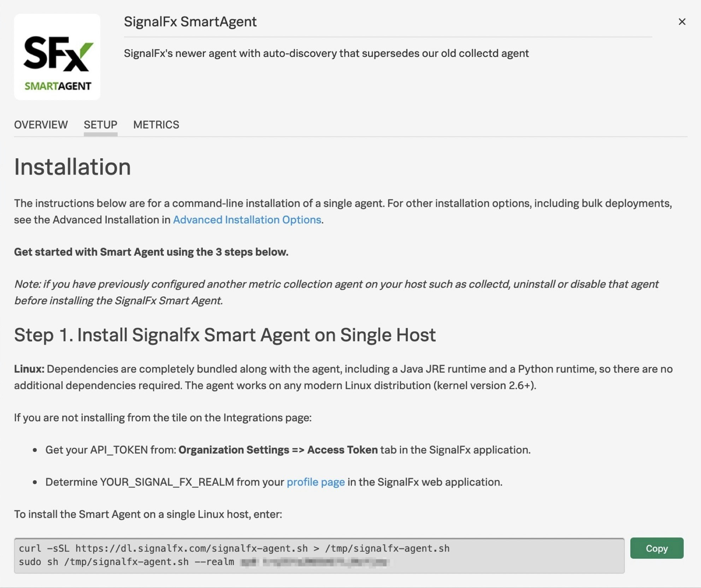The width and height of the screenshot is (701, 588).
Task: Click the italic collectd note paragraph
Action: click(x=336, y=292)
